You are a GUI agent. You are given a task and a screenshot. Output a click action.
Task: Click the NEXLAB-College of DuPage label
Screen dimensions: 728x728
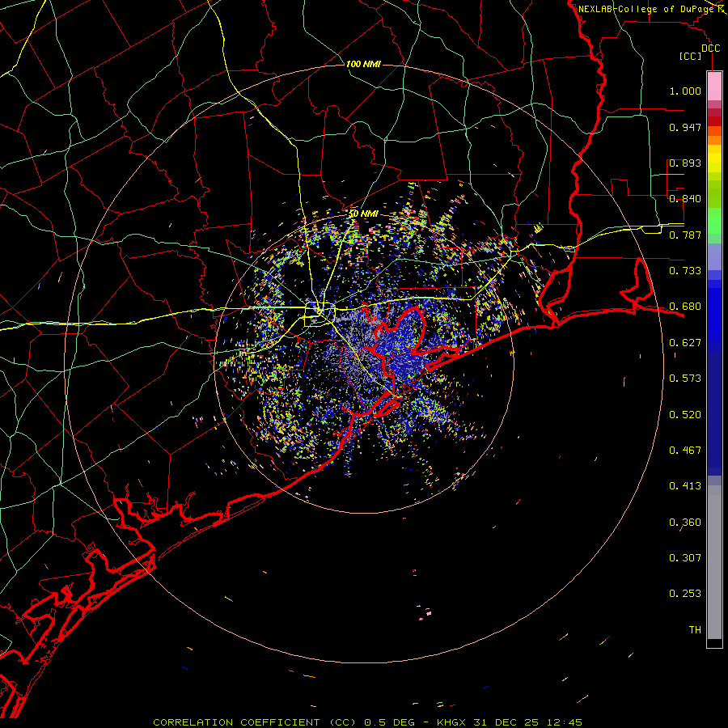click(x=649, y=9)
